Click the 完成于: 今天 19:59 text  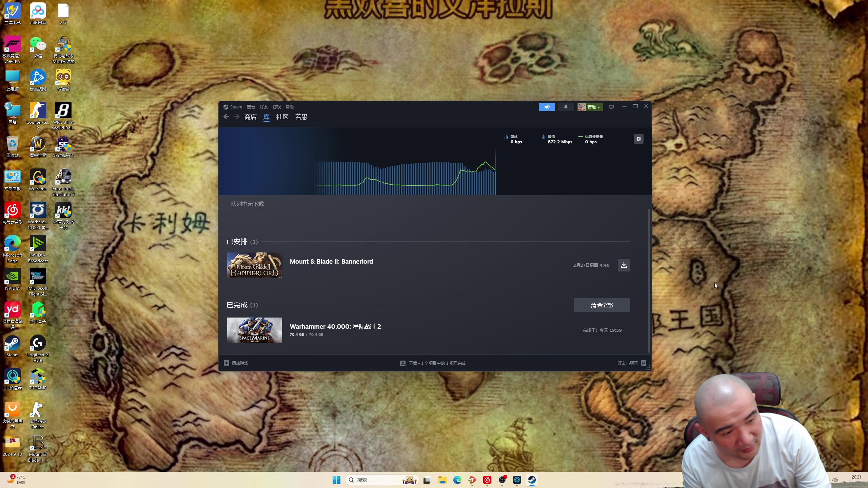pos(602,330)
